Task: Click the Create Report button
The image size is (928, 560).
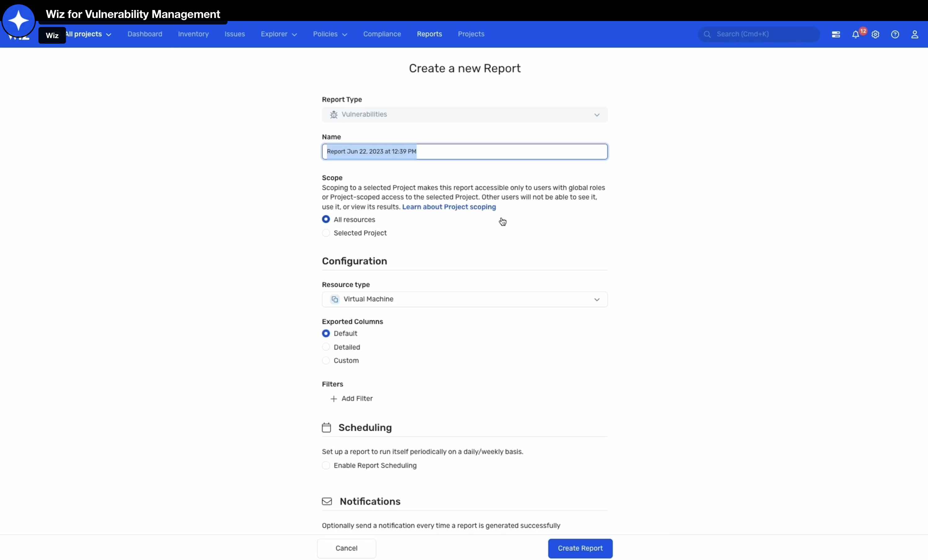Action: (x=580, y=548)
